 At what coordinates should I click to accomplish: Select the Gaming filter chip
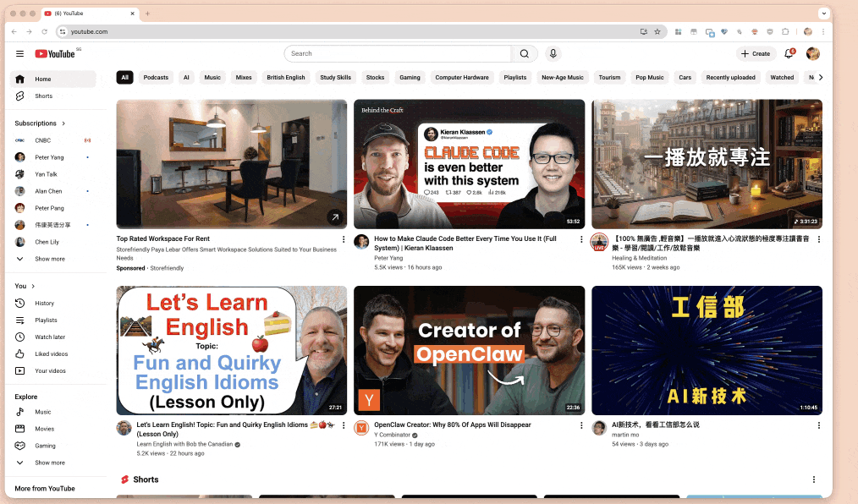click(410, 78)
